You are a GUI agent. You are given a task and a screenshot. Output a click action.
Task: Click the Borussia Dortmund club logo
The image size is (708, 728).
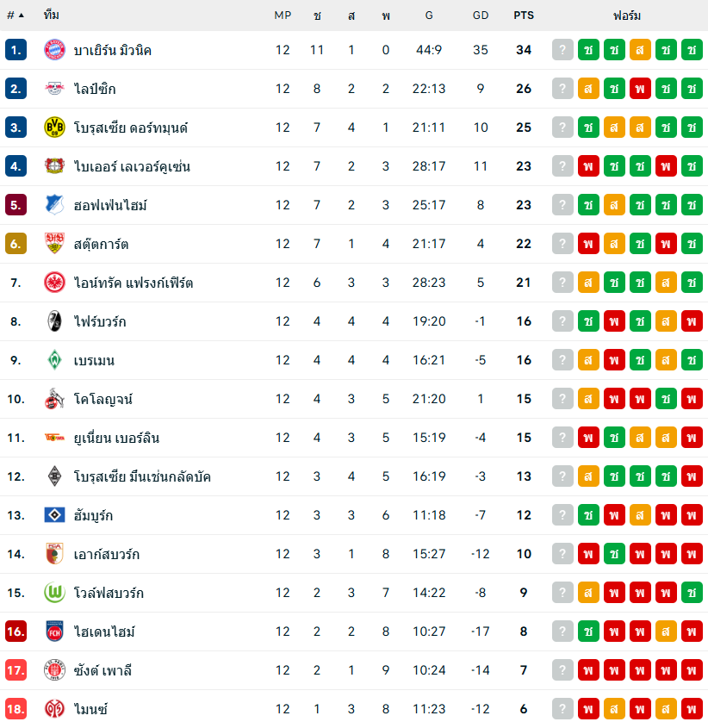point(54,128)
